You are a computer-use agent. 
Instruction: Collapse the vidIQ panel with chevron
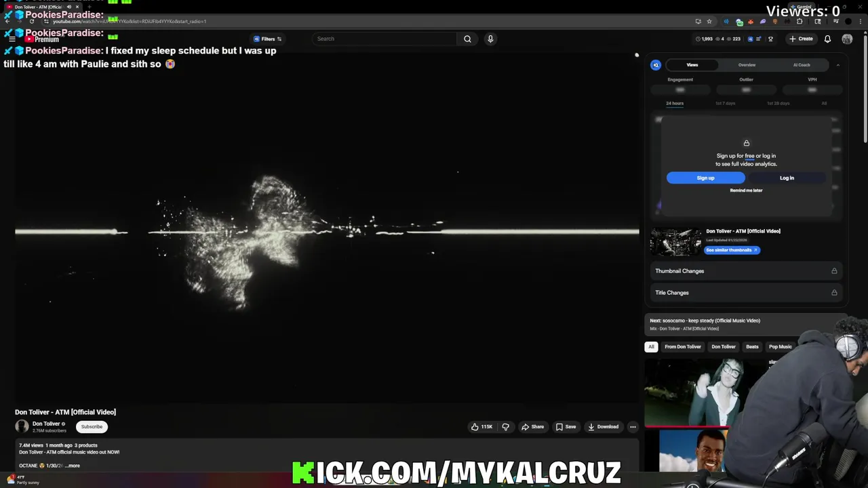[837, 65]
